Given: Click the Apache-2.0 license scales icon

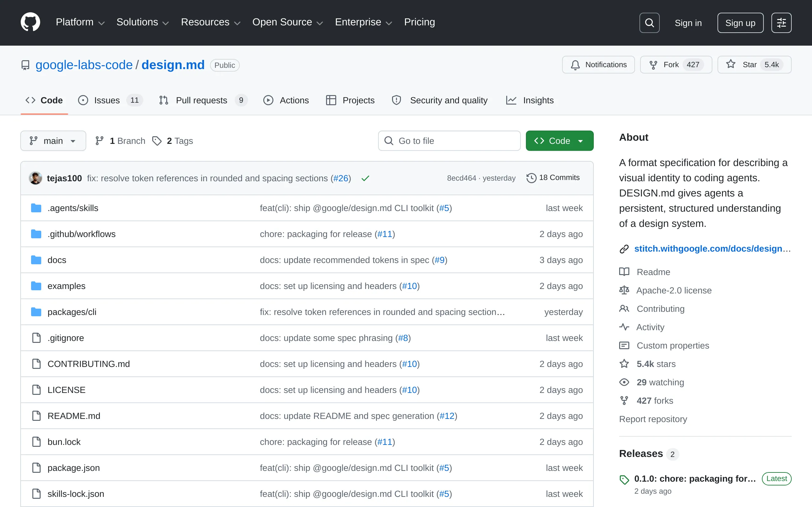Looking at the screenshot, I should [x=624, y=290].
